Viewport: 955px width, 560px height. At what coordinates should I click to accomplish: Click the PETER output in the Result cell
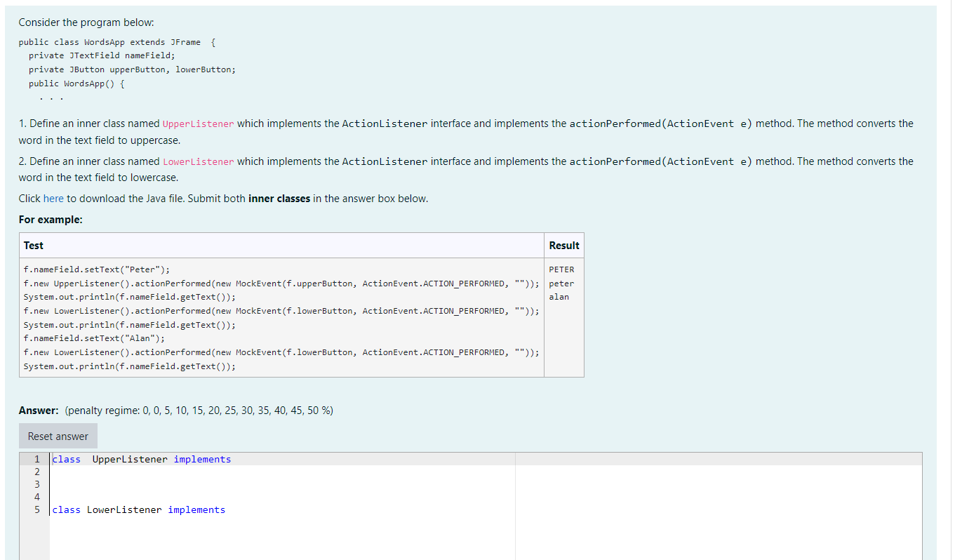(560, 269)
